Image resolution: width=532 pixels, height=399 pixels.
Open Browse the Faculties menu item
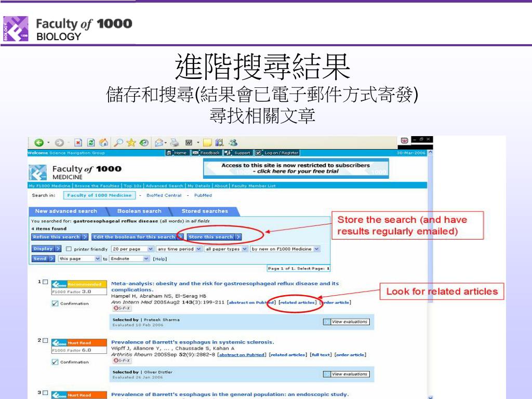pyautogui.click(x=97, y=185)
